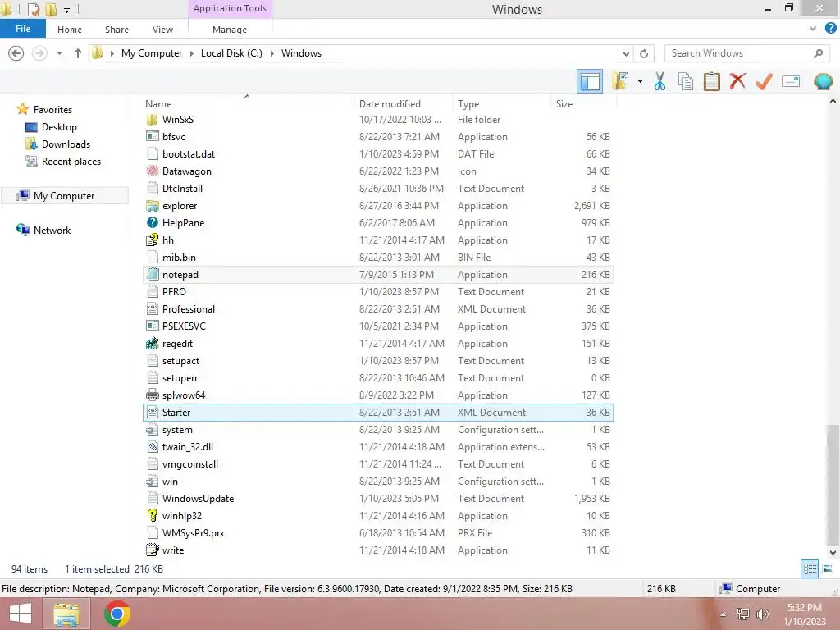This screenshot has width=840, height=630.
Task: Open Customize Quick Access Toolbar dropdown
Action: click(x=66, y=10)
